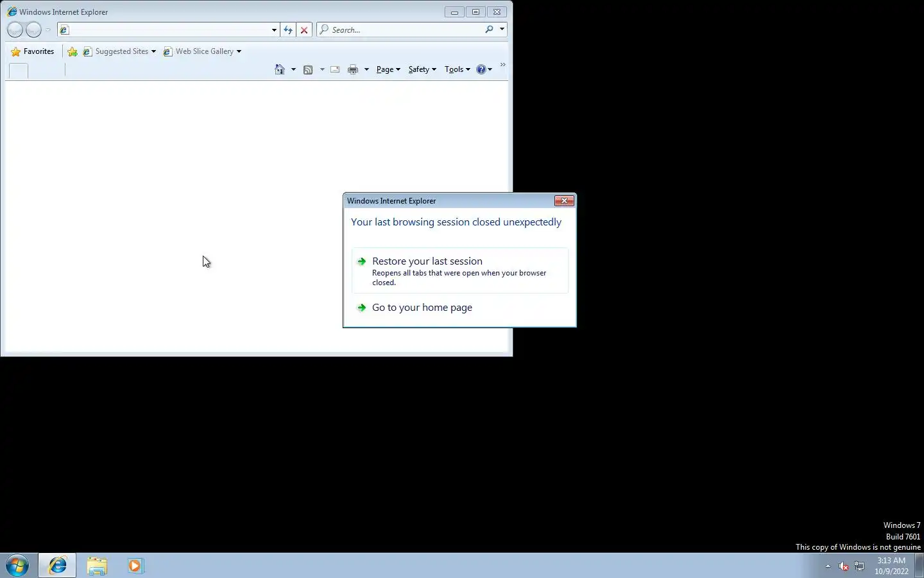Click the Back navigation button
The image size is (924, 578).
click(15, 30)
